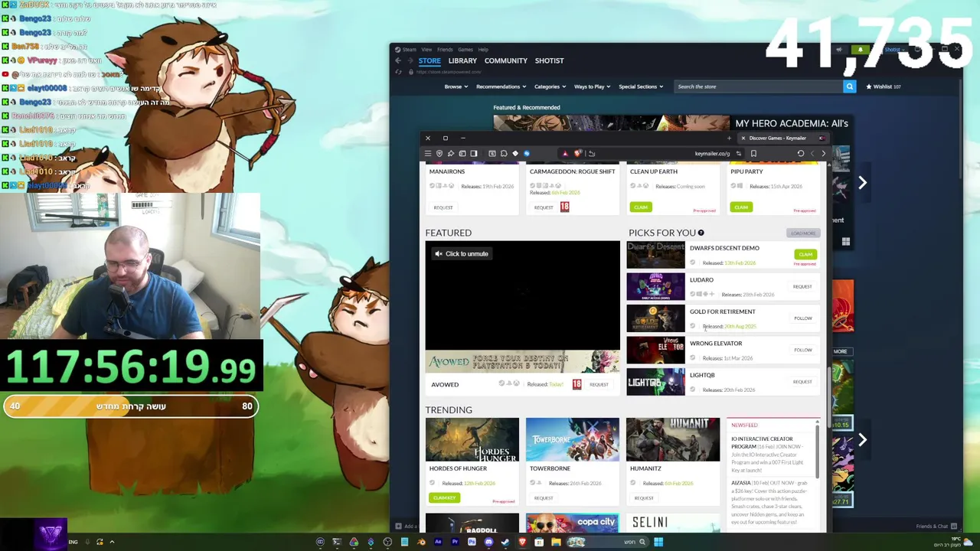Request Avowed key
The height and width of the screenshot is (551, 980).
pyautogui.click(x=599, y=384)
